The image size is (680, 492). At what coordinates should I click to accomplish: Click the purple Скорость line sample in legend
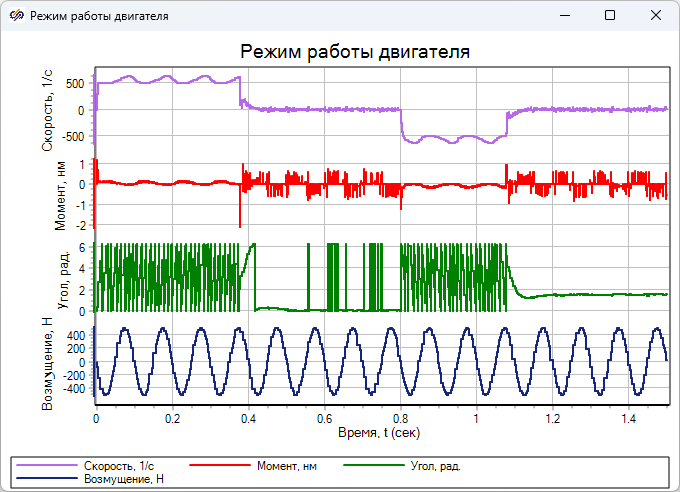47,466
